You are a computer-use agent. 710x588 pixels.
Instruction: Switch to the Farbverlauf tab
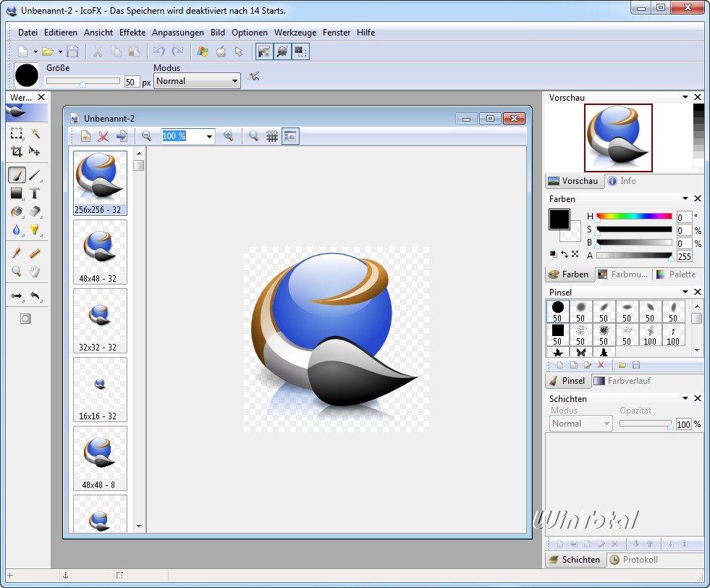point(623,381)
